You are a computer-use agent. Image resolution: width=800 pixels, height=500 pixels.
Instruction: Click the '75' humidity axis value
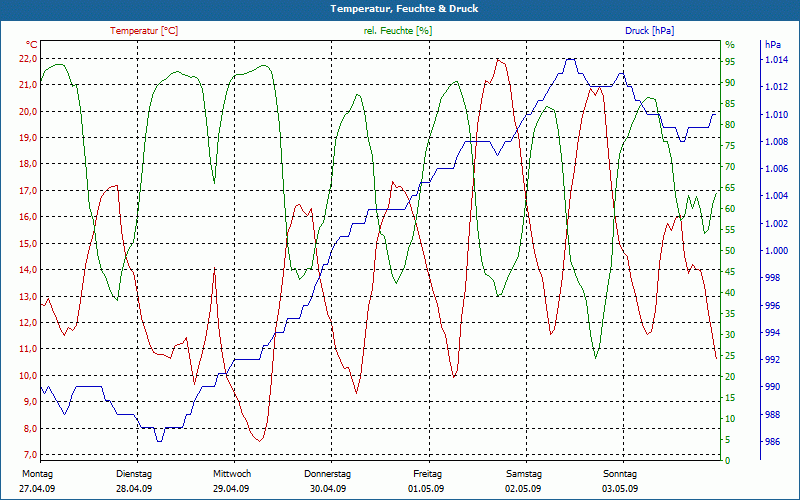click(730, 145)
